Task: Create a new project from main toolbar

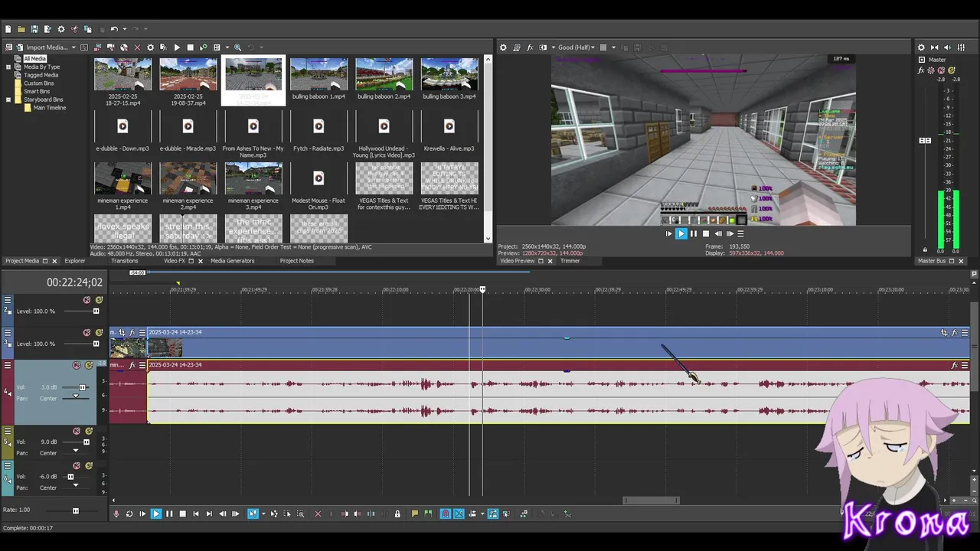Action: click(8, 29)
